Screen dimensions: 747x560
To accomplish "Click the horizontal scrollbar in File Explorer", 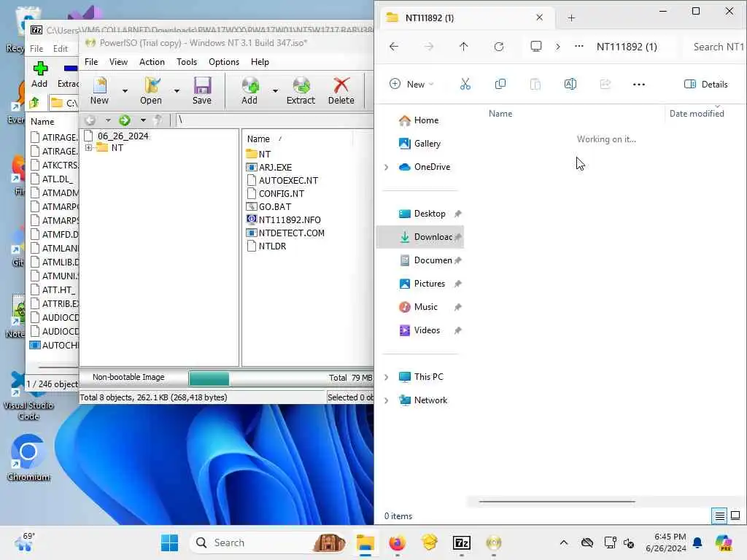I will [557, 502].
